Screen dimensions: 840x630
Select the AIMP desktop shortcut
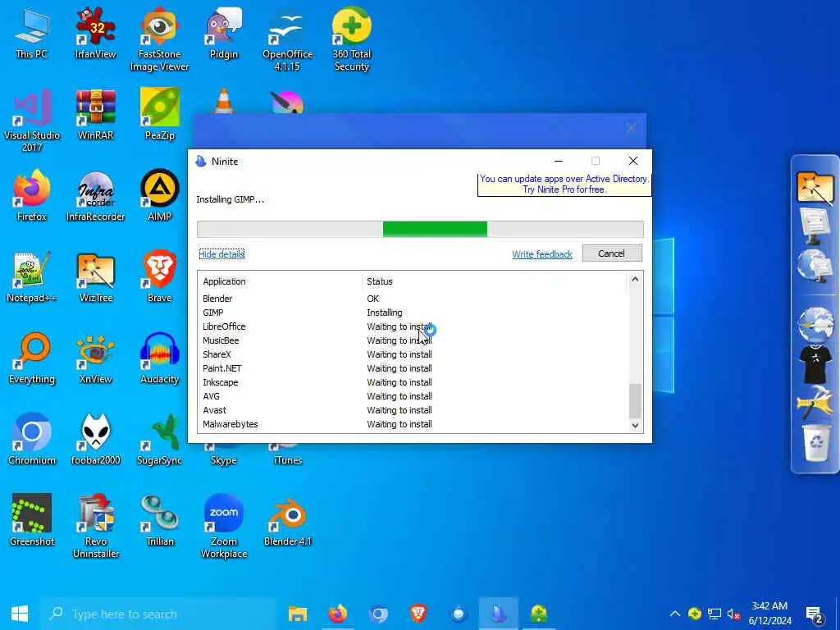pos(160,196)
